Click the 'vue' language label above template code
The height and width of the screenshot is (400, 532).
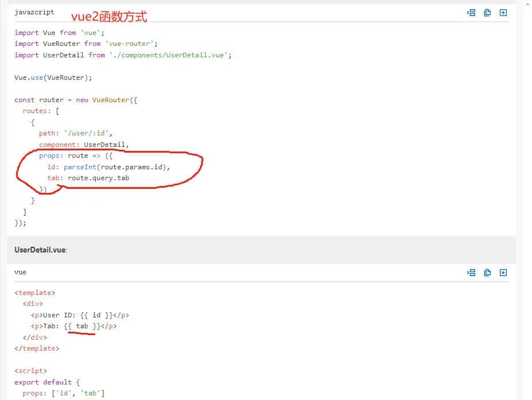point(20,272)
